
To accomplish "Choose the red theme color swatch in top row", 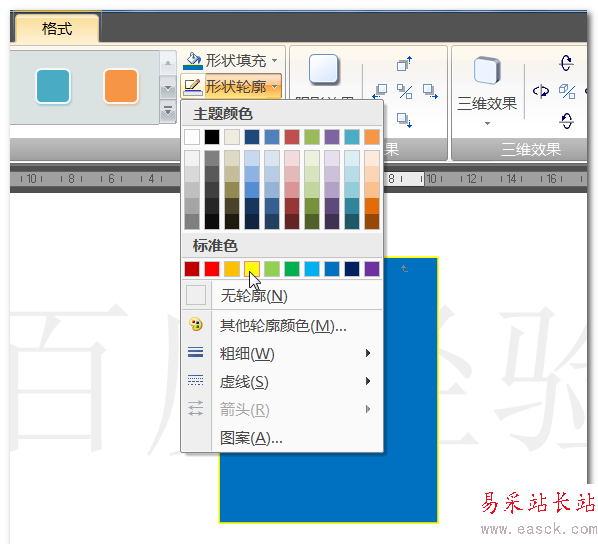I will (292, 137).
